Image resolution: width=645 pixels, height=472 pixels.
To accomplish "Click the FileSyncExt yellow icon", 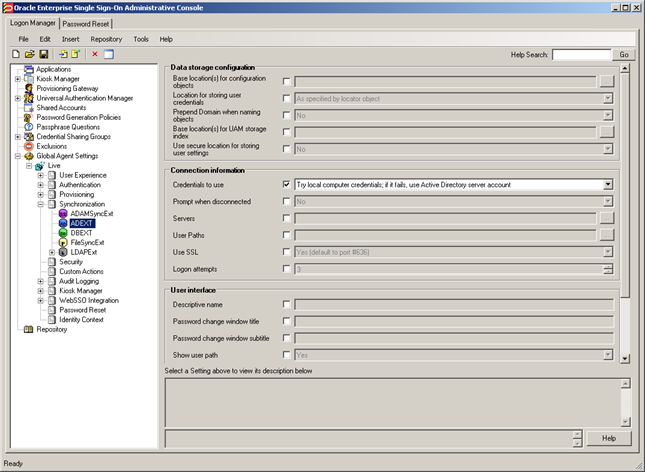I will pyautogui.click(x=63, y=242).
